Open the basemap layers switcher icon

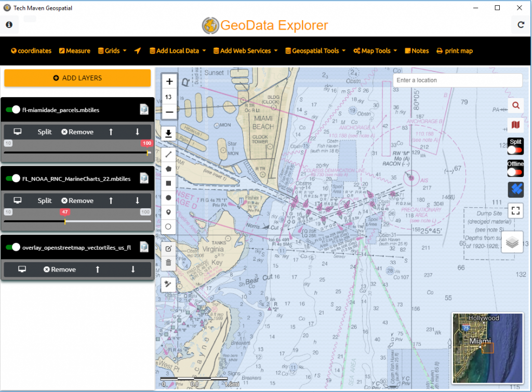(x=512, y=241)
